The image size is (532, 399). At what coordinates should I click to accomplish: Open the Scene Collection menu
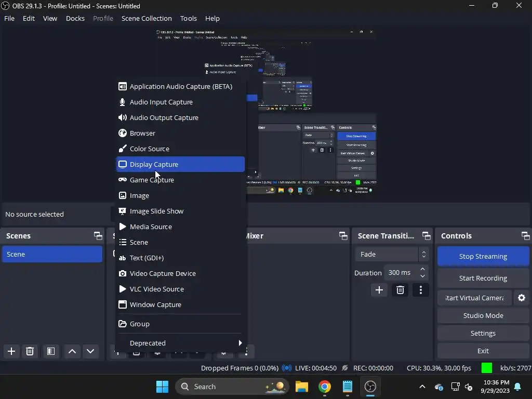click(x=147, y=18)
